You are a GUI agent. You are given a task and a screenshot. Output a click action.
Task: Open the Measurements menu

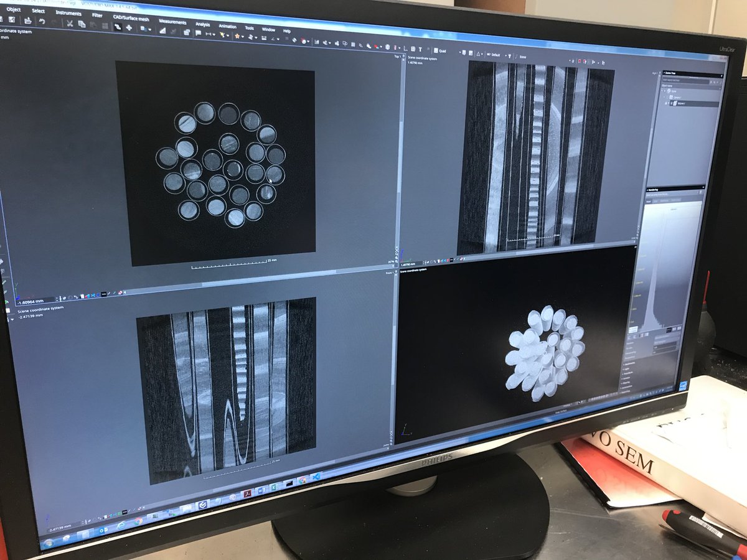tap(172, 22)
